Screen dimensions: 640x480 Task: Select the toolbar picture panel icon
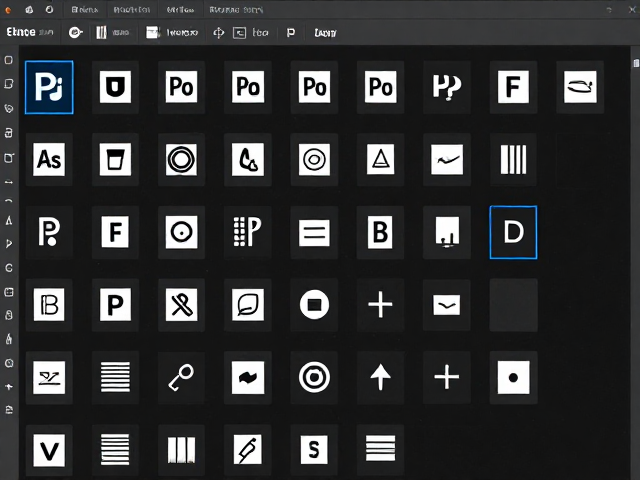click(x=153, y=33)
